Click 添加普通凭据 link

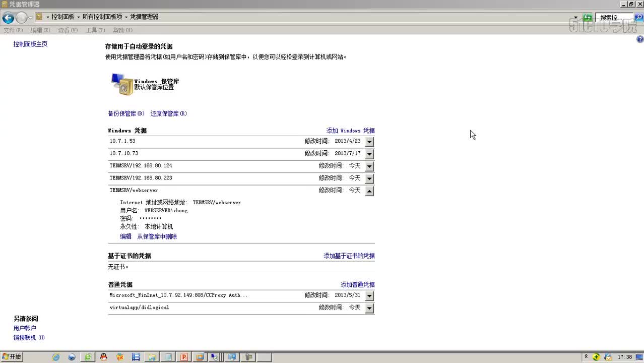[x=357, y=284]
